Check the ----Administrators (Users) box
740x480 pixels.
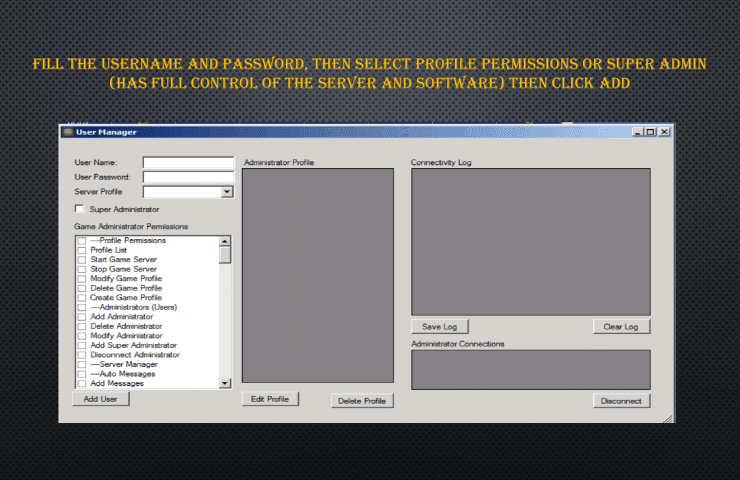pyautogui.click(x=82, y=307)
